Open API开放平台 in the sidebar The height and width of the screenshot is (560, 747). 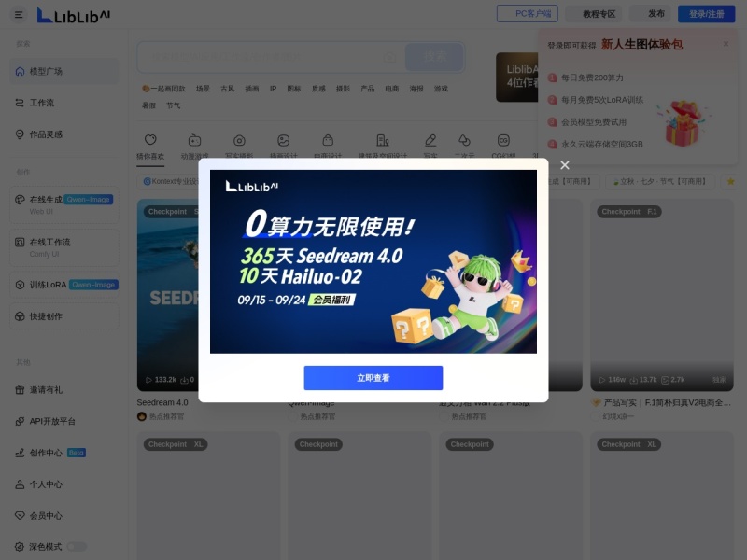point(64,422)
